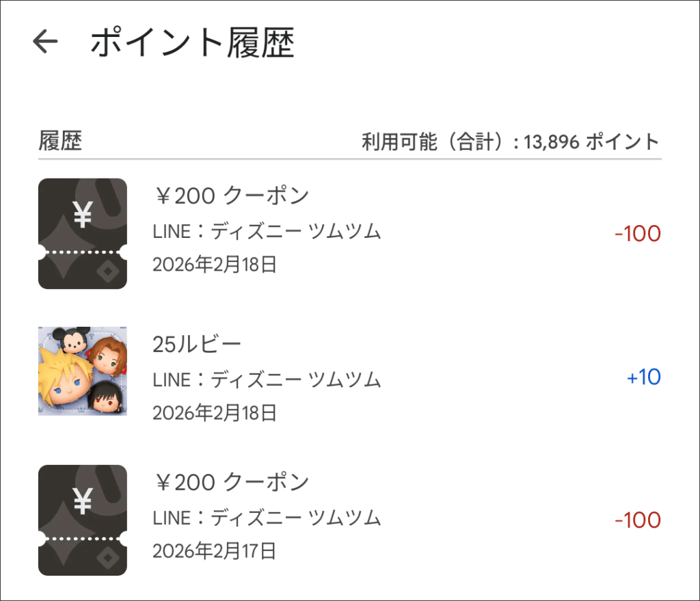Select the ￥200 クーポン title from February 18

click(230, 196)
